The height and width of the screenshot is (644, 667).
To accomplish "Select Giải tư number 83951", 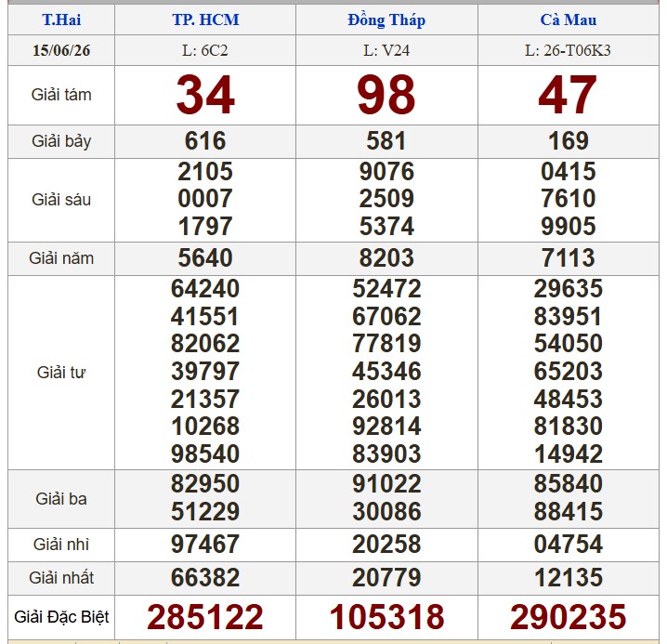I will [x=569, y=317].
